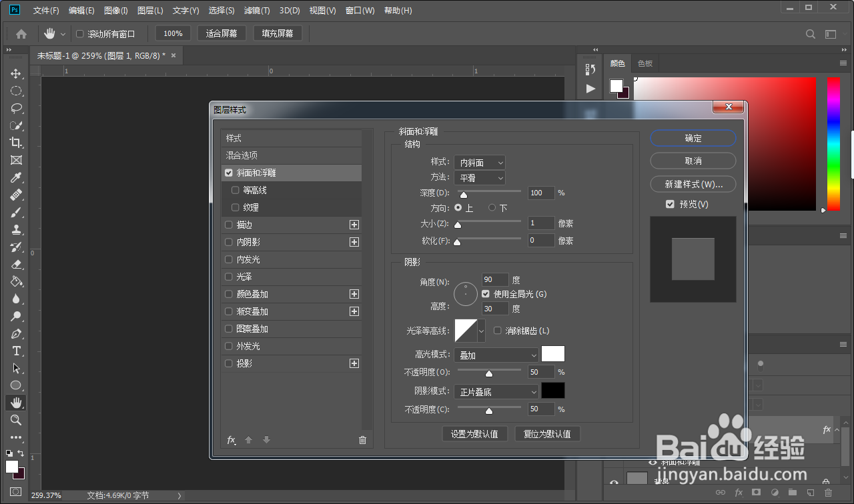The width and height of the screenshot is (854, 504).
Task: Select the Paint Bucket tool
Action: point(16,281)
